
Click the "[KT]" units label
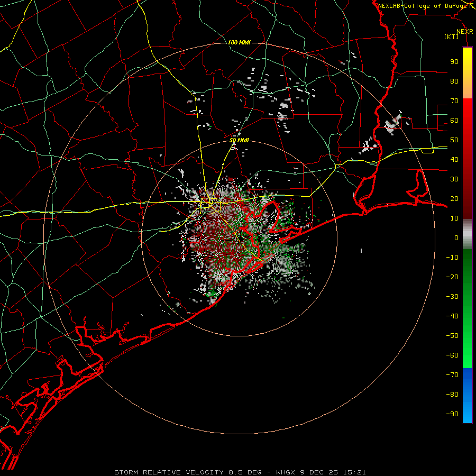coord(451,36)
